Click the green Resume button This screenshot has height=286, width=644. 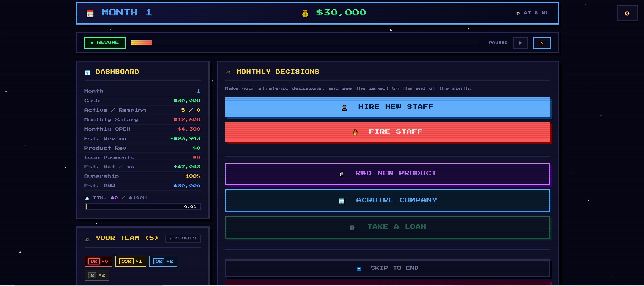tap(105, 43)
